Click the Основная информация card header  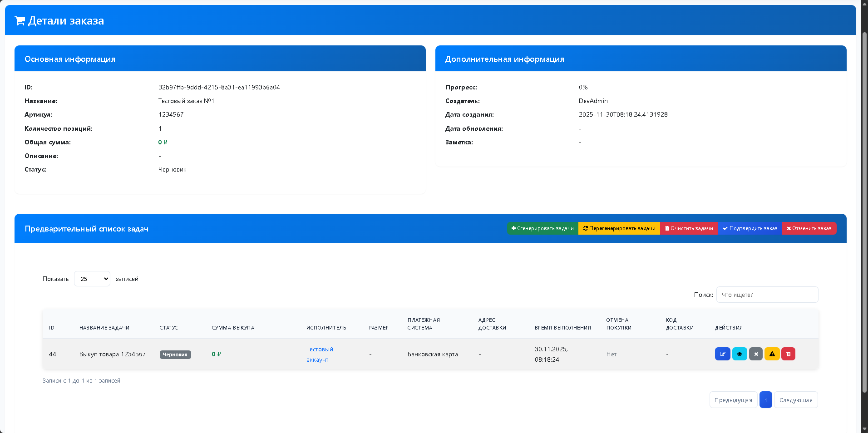coord(220,59)
